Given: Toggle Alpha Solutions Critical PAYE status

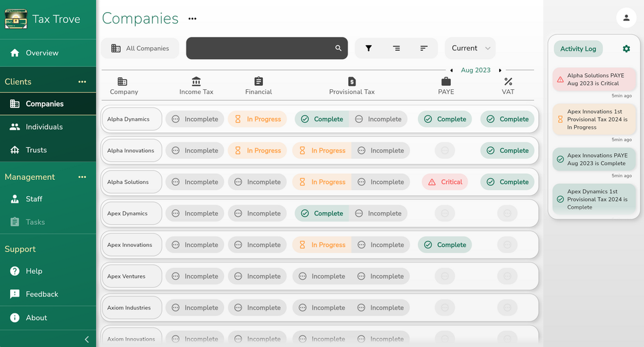Looking at the screenshot, I should click(x=445, y=182).
